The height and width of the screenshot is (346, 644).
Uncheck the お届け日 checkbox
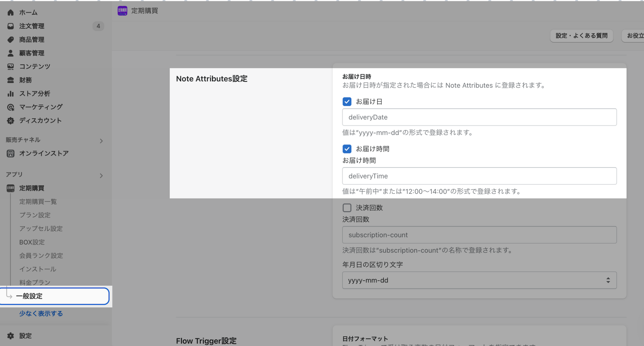click(347, 102)
